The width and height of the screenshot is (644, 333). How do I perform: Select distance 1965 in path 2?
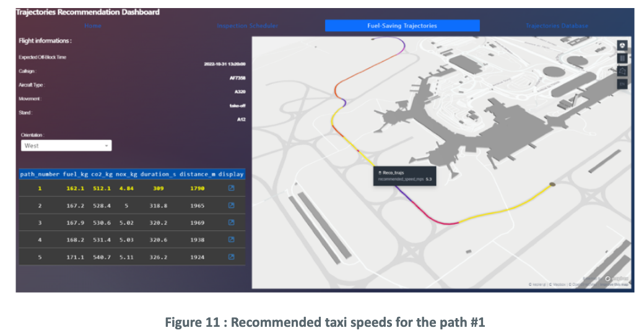coord(198,205)
